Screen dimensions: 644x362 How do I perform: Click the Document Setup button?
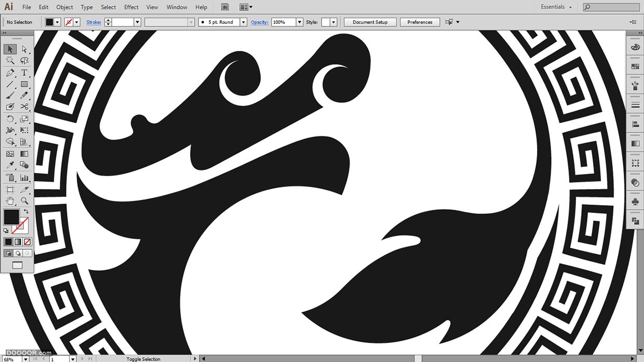(x=370, y=22)
